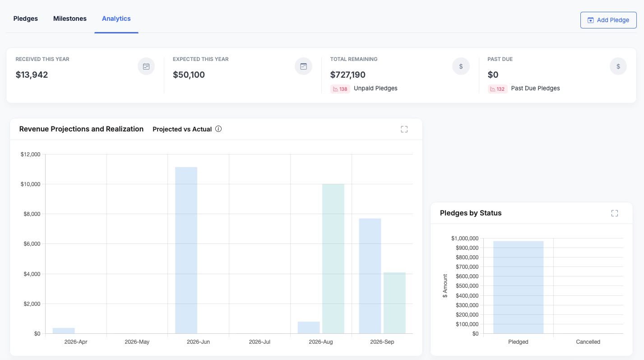Open the Pledges tab
Screen dimensions: 644x360
coord(26,19)
